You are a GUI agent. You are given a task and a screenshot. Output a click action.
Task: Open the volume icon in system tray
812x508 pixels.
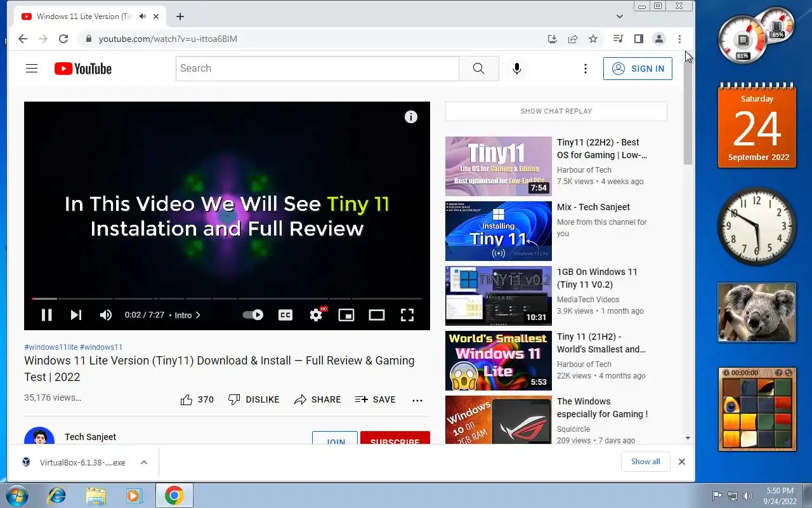(x=747, y=495)
